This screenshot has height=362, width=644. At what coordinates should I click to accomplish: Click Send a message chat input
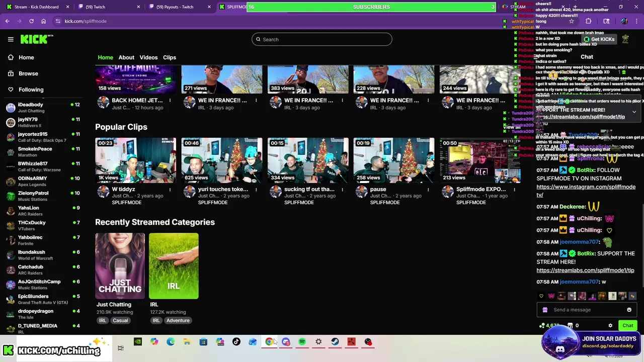pos(587,310)
